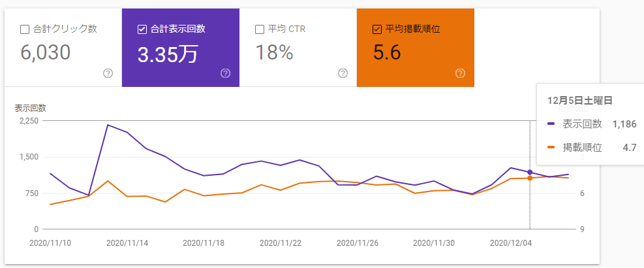Disable the 平均掲載順位 checkbox
This screenshot has height=268, width=644.
pyautogui.click(x=376, y=29)
